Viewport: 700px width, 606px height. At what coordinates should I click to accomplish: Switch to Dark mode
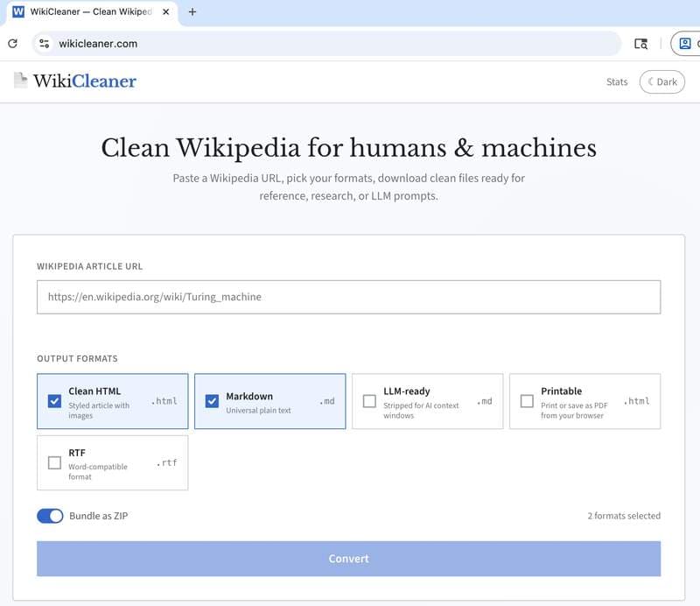pos(662,81)
